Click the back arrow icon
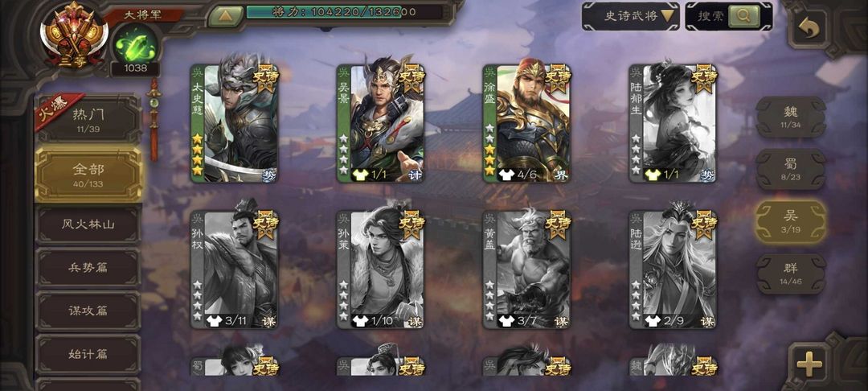 (x=808, y=29)
